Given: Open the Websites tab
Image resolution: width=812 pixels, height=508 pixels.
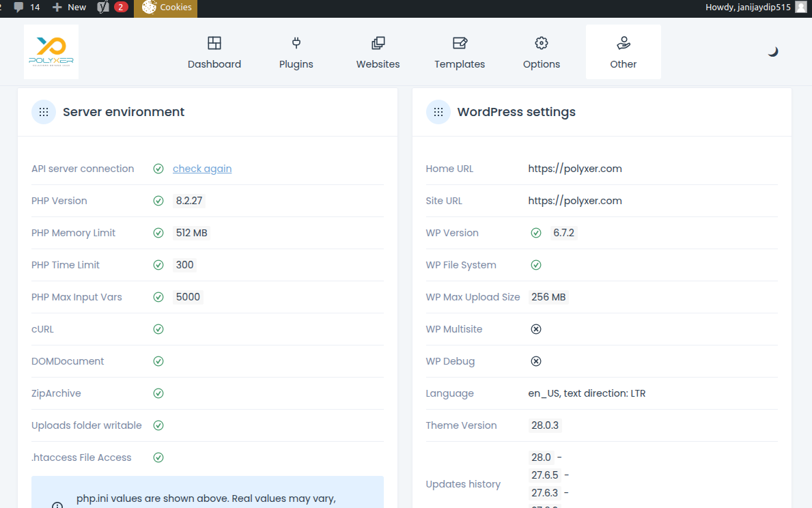Looking at the screenshot, I should (x=378, y=53).
